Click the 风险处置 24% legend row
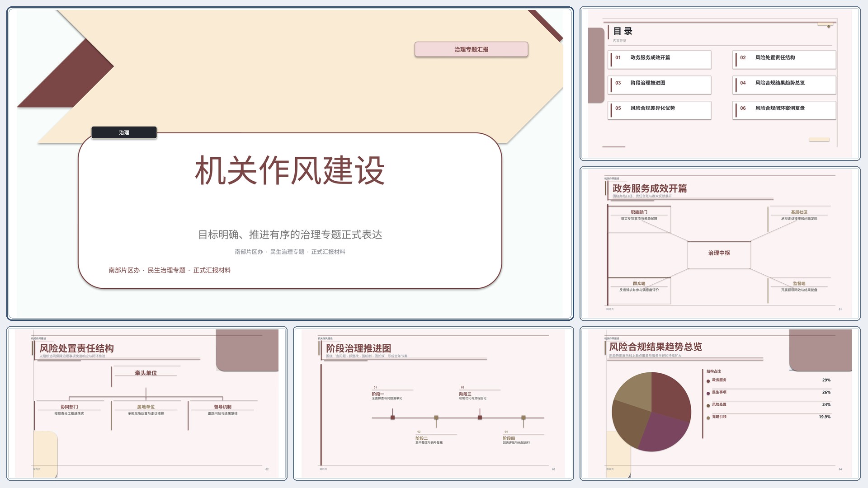 click(769, 404)
